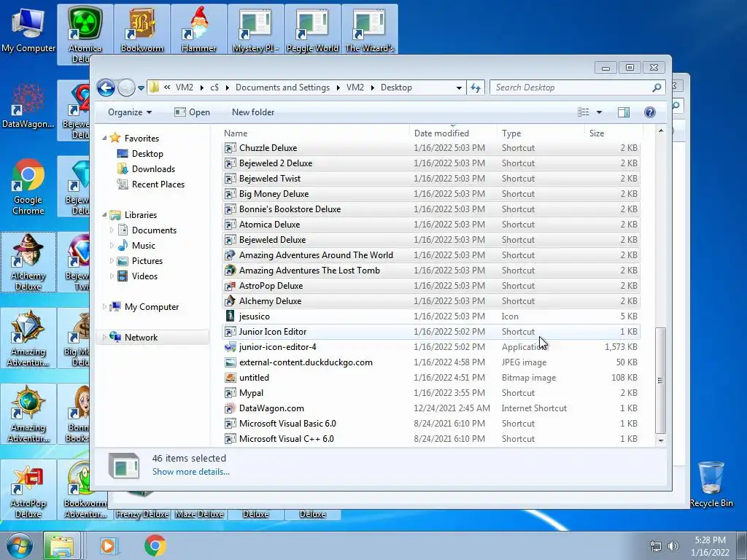Click the scrollbar down arrow
The height and width of the screenshot is (560, 747).
click(x=660, y=440)
